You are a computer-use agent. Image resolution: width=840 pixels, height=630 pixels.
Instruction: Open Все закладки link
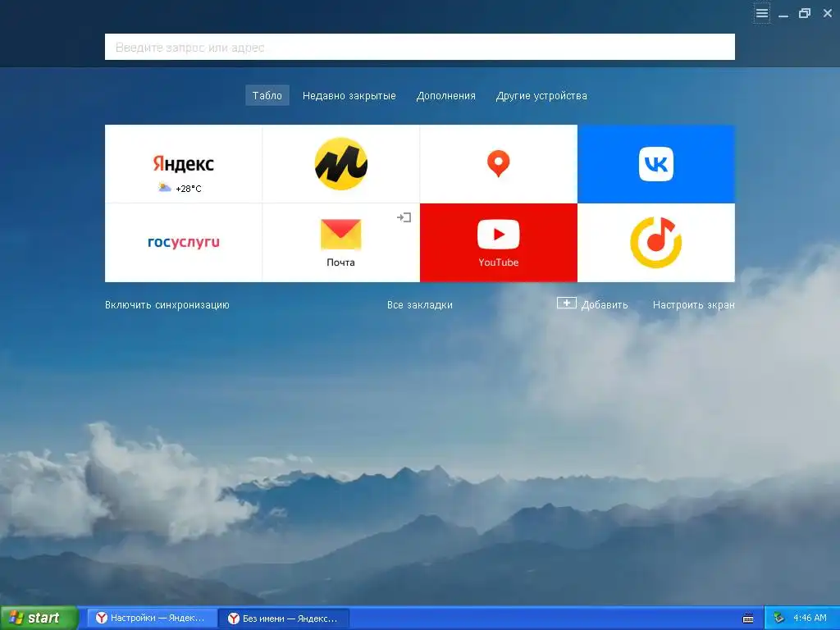point(420,305)
